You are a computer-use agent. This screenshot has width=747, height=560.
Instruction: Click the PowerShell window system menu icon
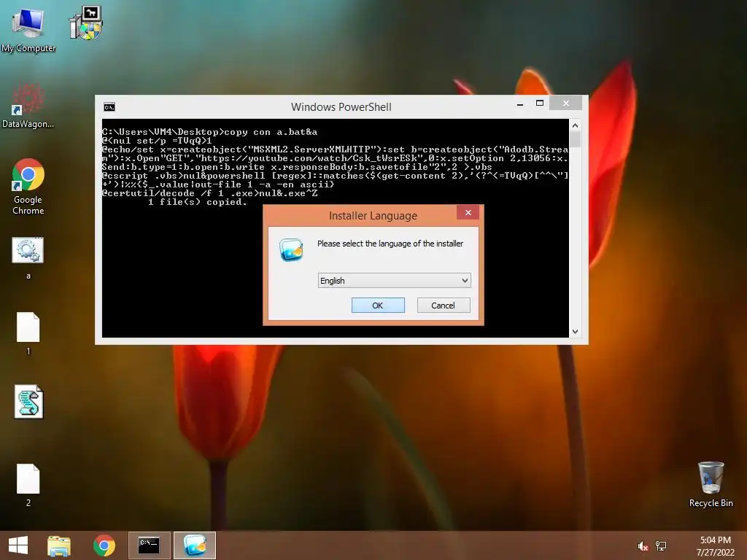(x=109, y=107)
